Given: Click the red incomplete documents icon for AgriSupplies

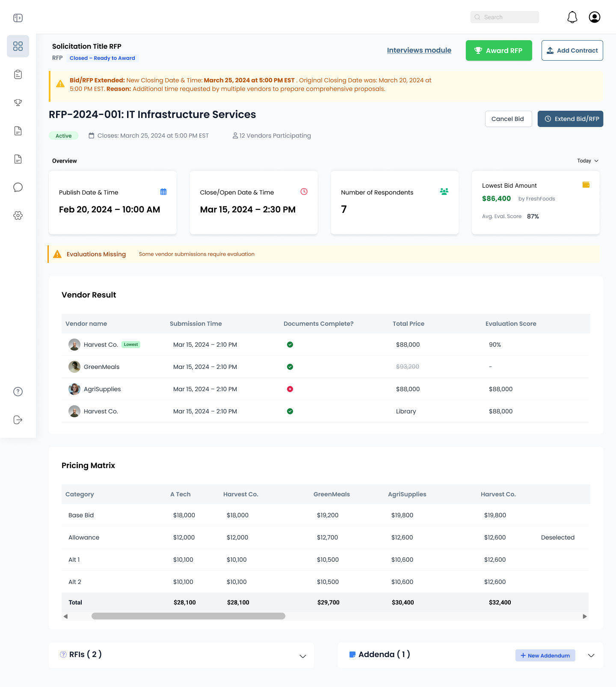Looking at the screenshot, I should tap(290, 389).
